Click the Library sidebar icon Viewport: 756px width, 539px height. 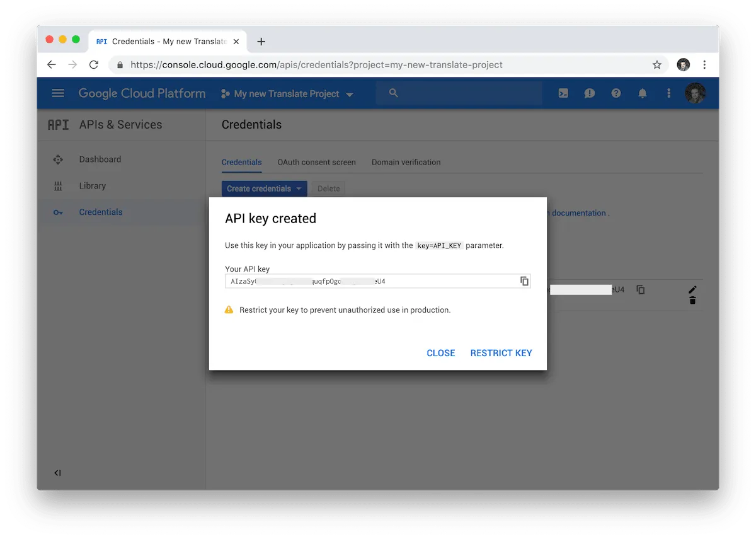coord(58,186)
